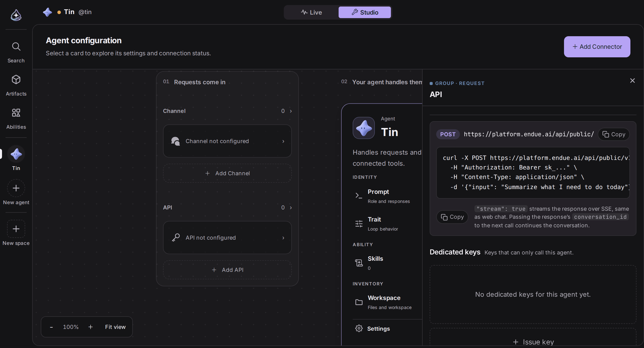Open Artifacts in the sidebar
Image resolution: width=644 pixels, height=348 pixels.
(16, 86)
